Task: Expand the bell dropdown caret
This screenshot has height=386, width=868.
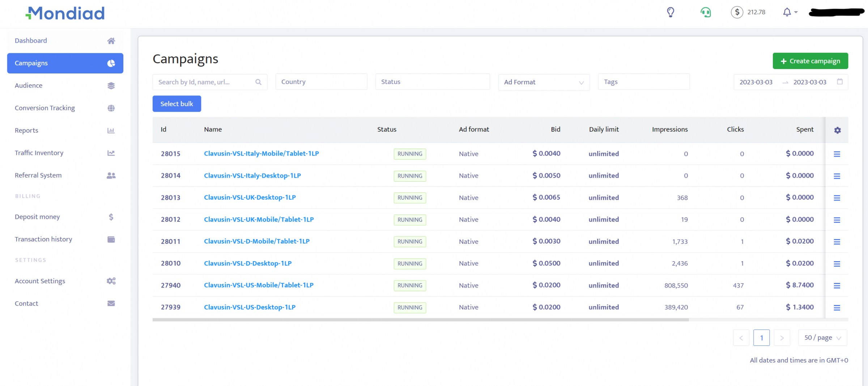Action: [796, 12]
